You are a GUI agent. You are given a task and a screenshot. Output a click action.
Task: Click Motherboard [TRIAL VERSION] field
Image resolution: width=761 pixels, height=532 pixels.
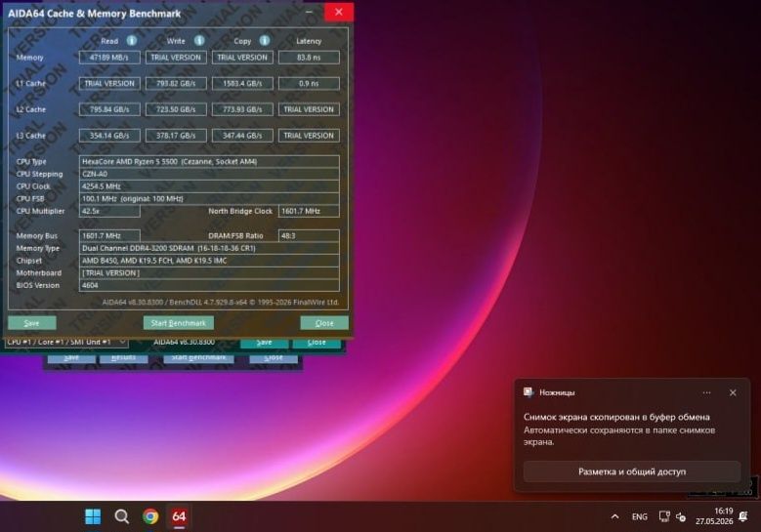(209, 273)
